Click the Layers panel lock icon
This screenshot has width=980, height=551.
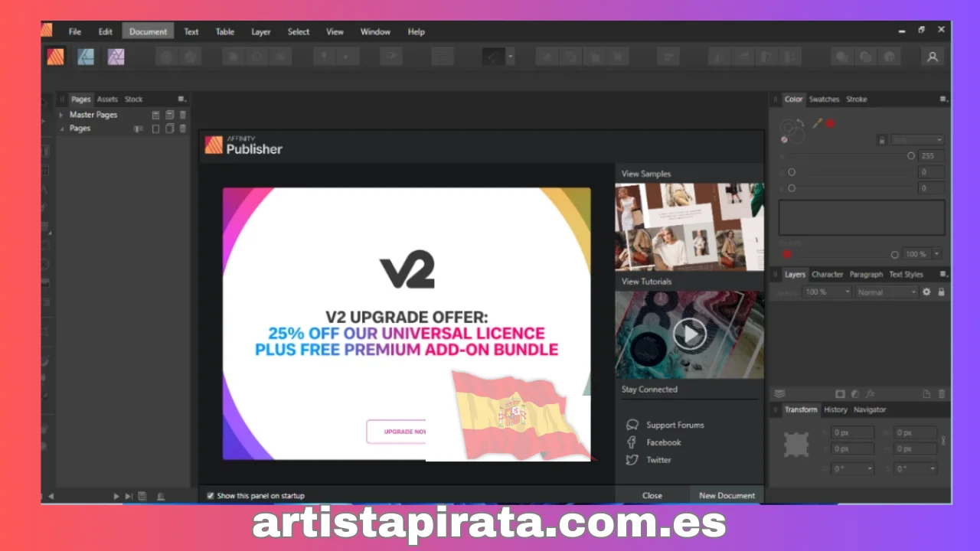[941, 292]
